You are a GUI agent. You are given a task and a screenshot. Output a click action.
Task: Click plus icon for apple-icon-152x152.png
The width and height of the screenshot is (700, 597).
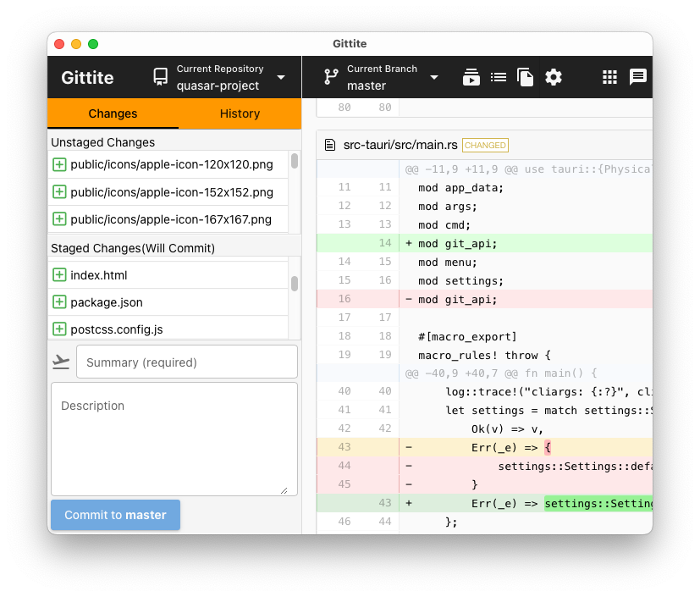pyautogui.click(x=59, y=192)
